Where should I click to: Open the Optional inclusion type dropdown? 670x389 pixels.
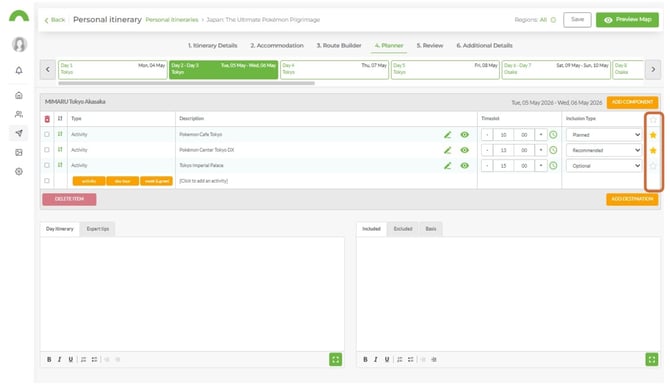pos(604,165)
